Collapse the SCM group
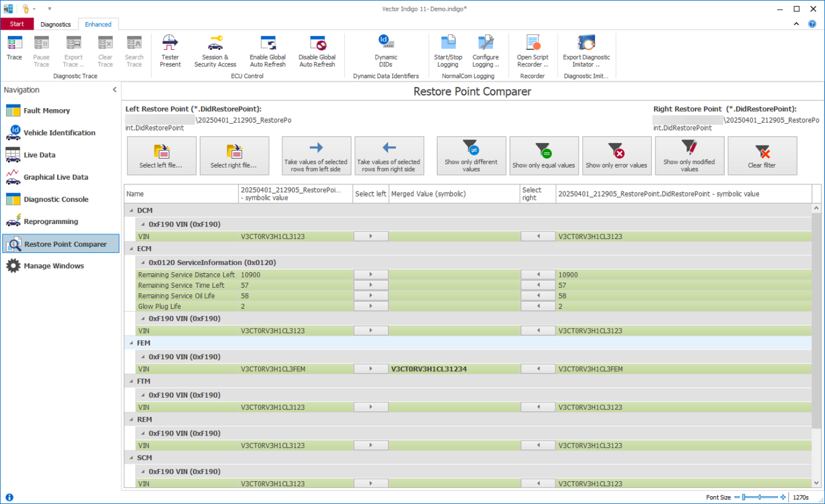Viewport: 825px width, 504px height. click(131, 458)
